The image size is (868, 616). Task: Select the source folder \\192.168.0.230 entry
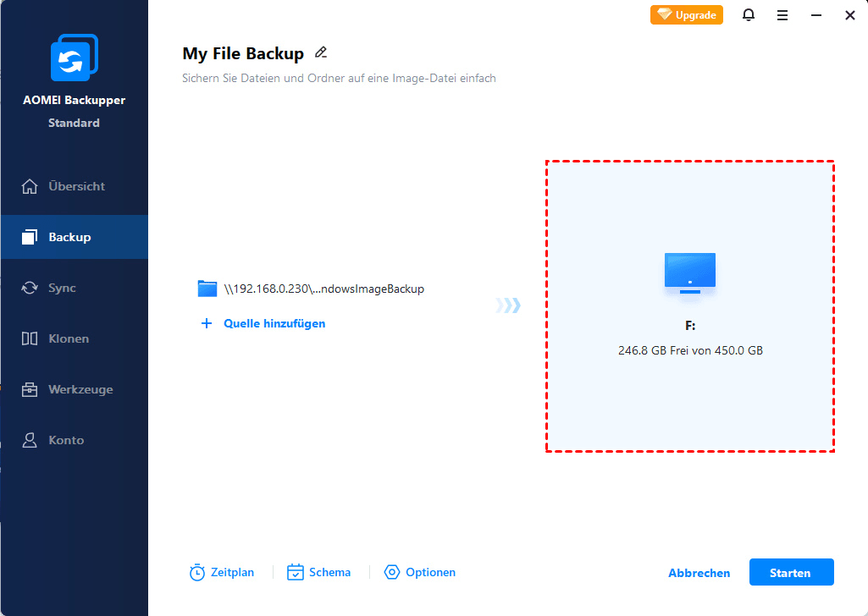pyautogui.click(x=311, y=289)
